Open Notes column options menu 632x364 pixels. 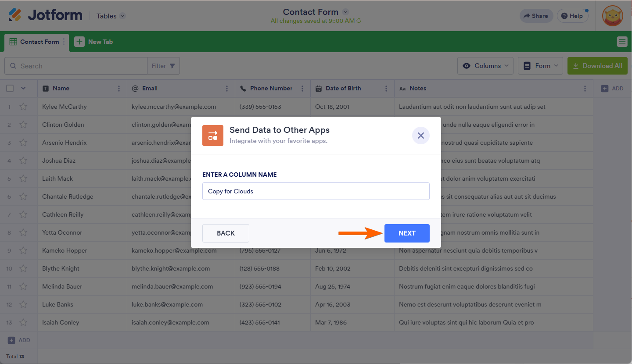click(x=585, y=89)
